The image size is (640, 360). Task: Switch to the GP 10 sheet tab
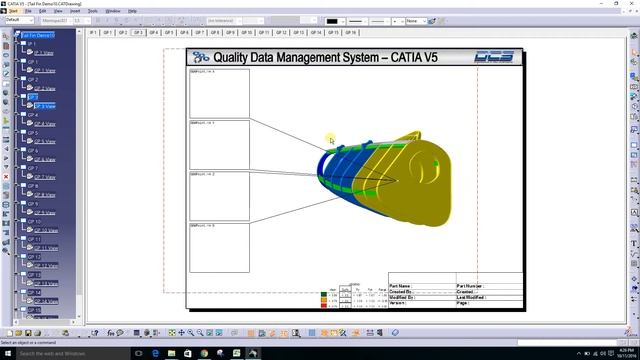pyautogui.click(x=247, y=32)
